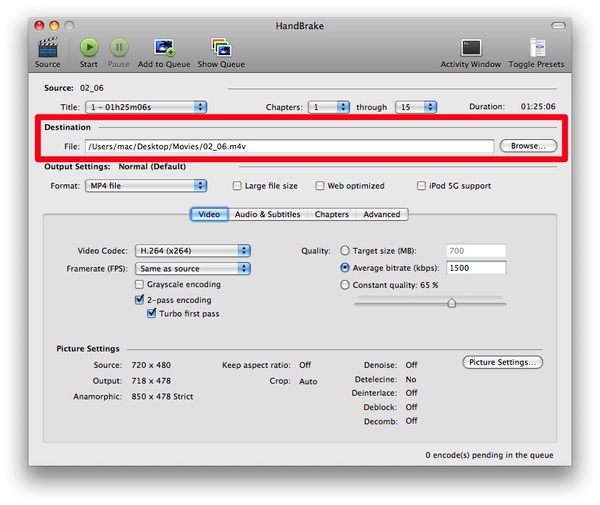
Task: Click the green Start encode icon
Action: (89, 47)
